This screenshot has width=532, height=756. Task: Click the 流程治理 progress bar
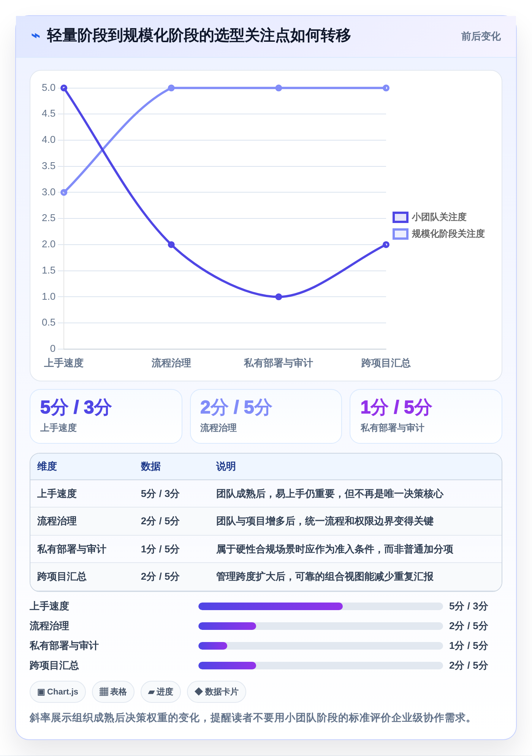[x=321, y=626]
